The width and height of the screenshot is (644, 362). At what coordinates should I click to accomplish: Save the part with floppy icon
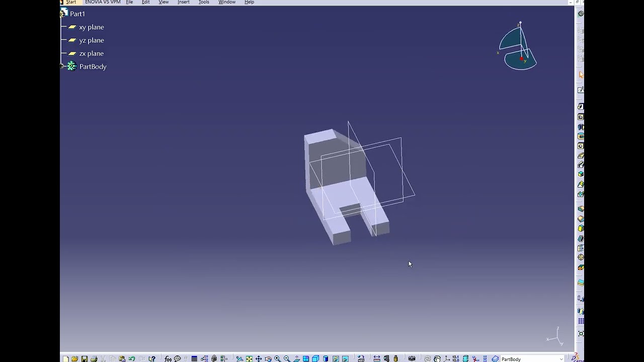[x=85, y=358]
